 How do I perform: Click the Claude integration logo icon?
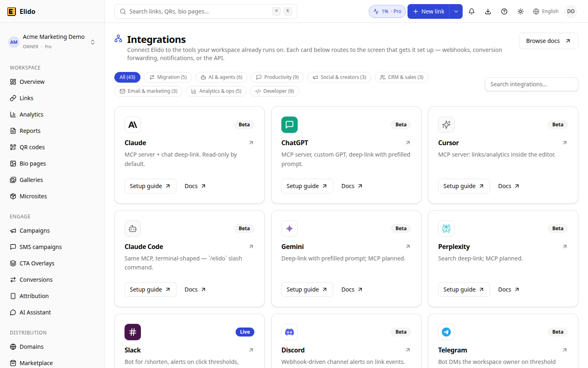click(133, 125)
